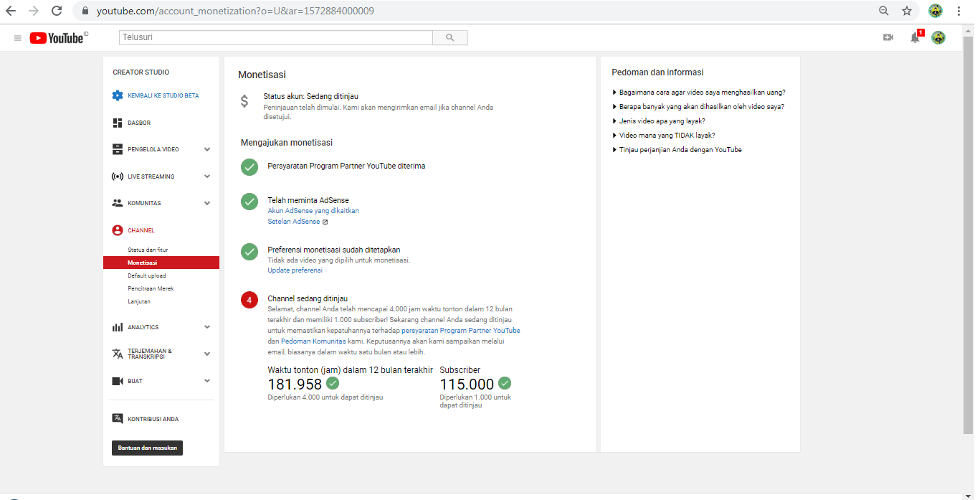Expand the Pengelola Video chevron

pyautogui.click(x=207, y=149)
